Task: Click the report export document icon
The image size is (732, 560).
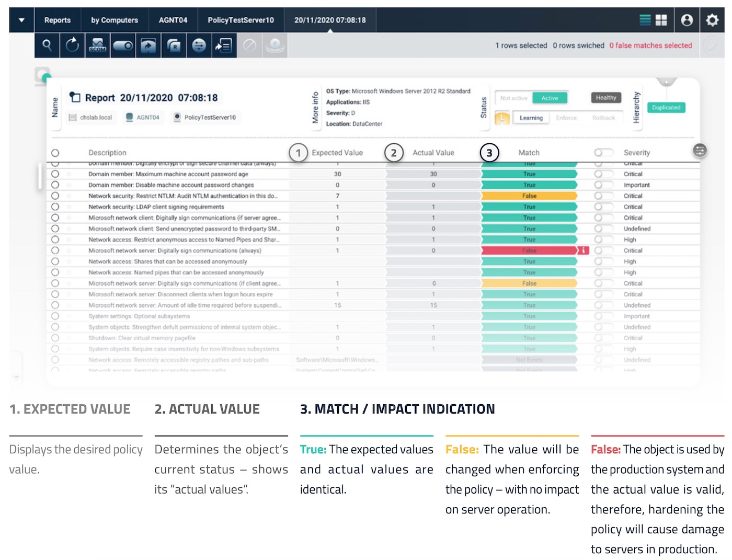Action: tap(224, 45)
